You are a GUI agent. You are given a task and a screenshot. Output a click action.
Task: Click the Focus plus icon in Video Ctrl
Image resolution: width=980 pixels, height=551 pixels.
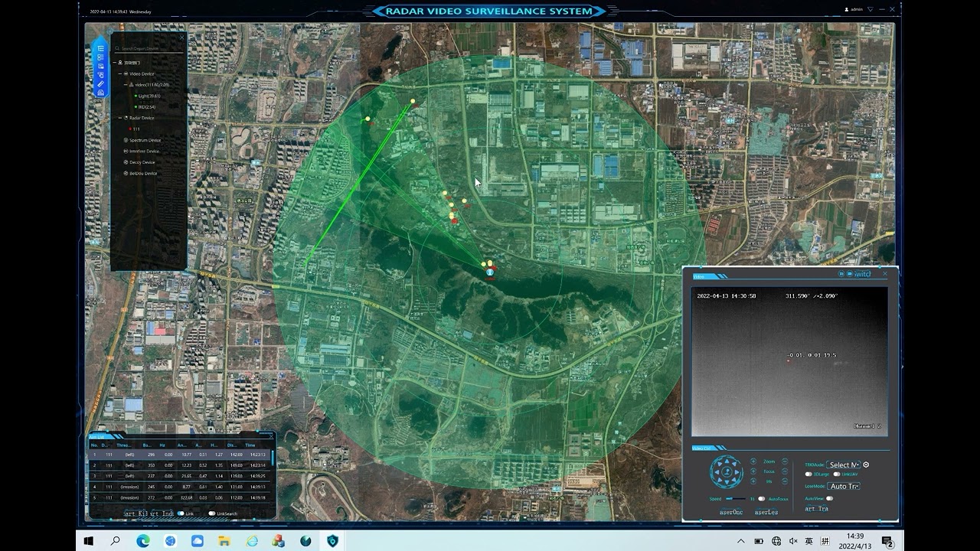(x=753, y=471)
